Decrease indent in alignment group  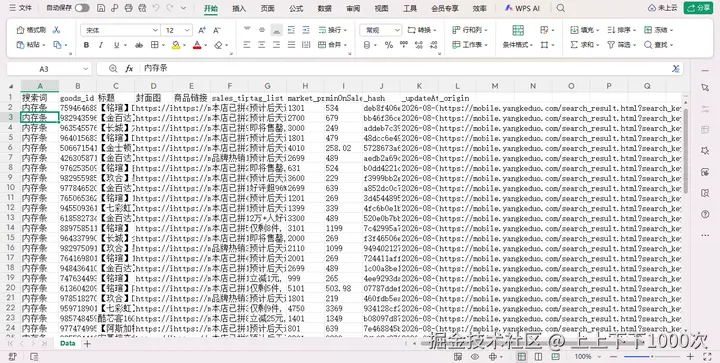pyautogui.click(x=291, y=30)
